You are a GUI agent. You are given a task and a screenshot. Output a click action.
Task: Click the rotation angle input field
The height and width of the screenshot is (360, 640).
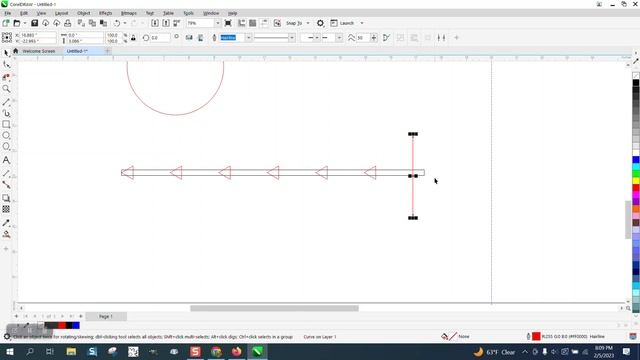point(160,38)
